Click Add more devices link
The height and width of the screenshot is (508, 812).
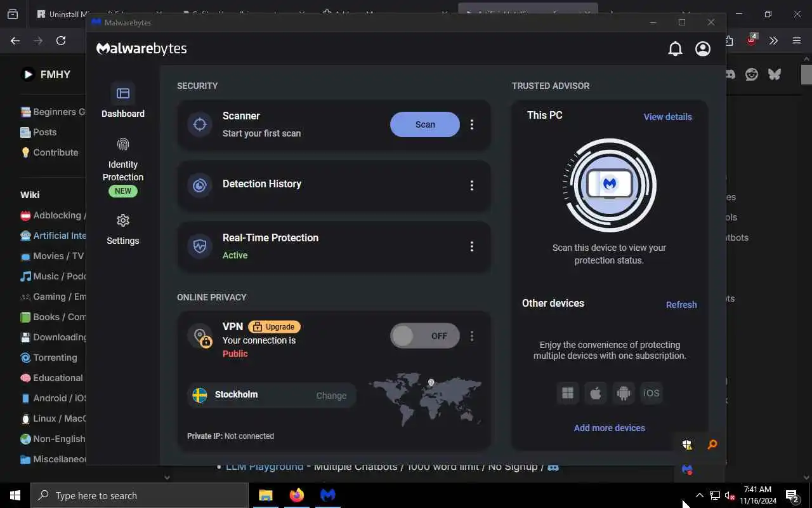pyautogui.click(x=609, y=428)
